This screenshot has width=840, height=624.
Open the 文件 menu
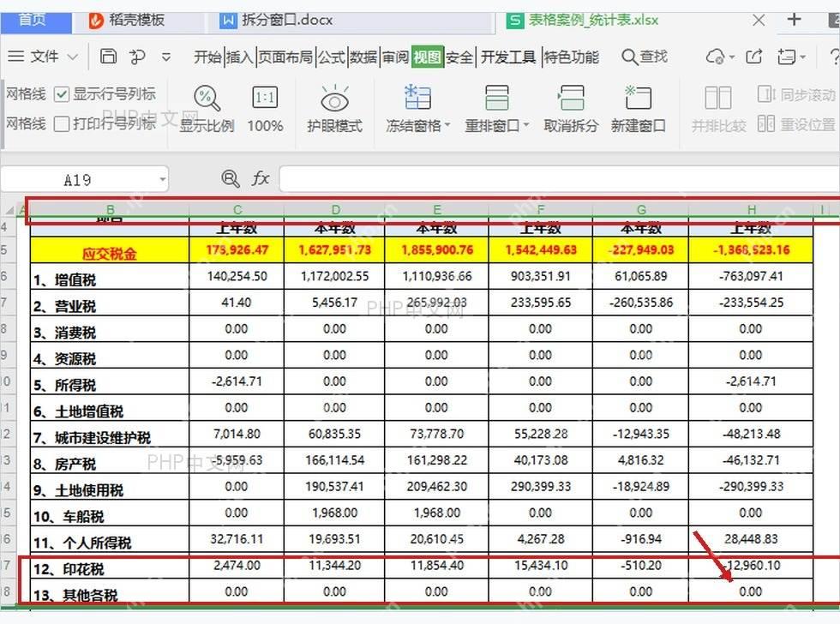(x=44, y=57)
